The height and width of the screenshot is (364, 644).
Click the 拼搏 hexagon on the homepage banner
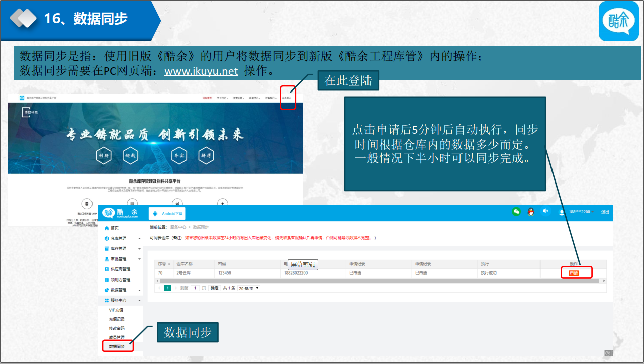[206, 156]
